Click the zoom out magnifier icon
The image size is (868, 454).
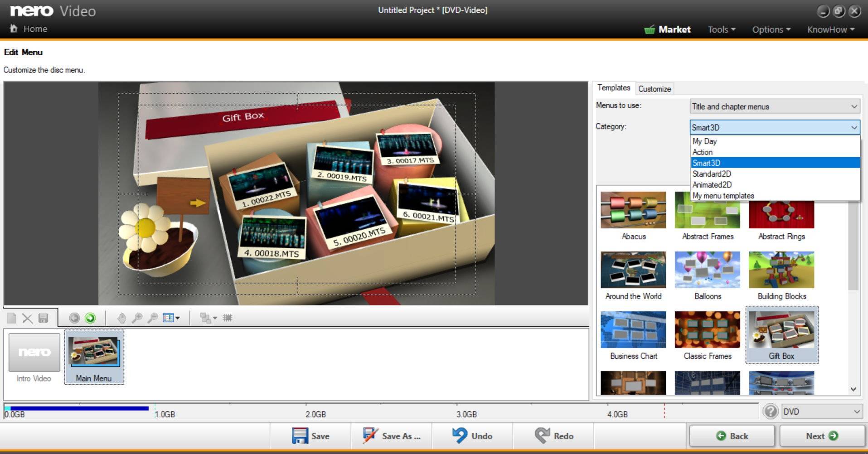pyautogui.click(x=153, y=318)
